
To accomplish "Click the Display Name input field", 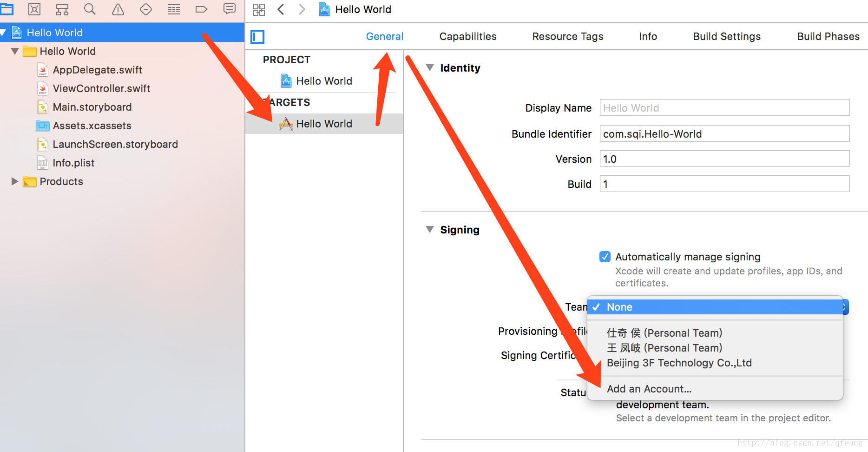I will [724, 108].
